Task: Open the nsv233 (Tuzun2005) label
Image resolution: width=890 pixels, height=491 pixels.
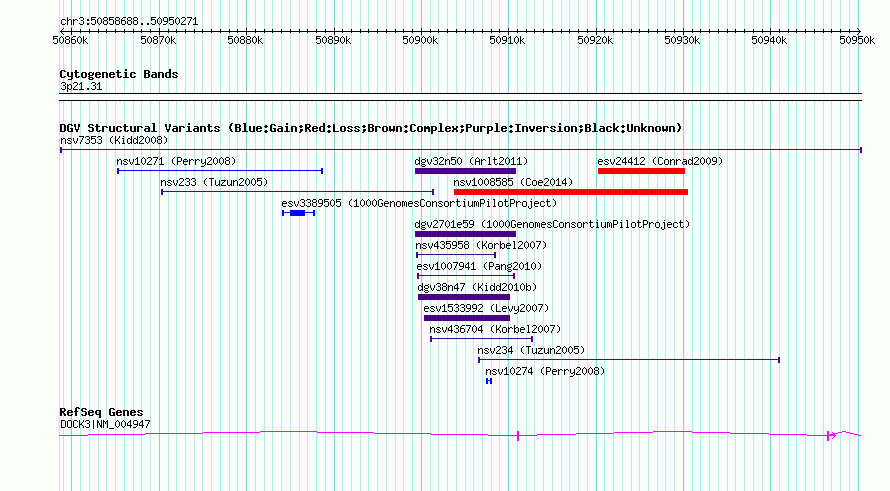Action: (x=214, y=182)
